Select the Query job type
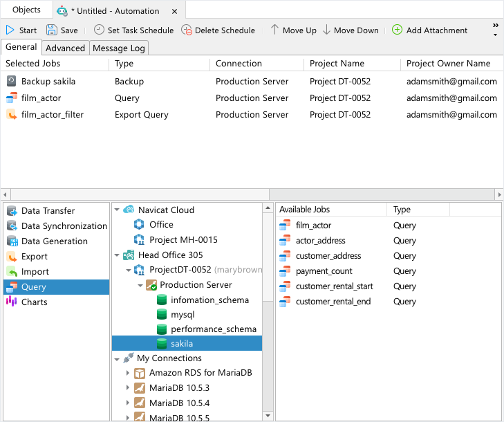Viewport: 504px width, 422px height. (56, 286)
